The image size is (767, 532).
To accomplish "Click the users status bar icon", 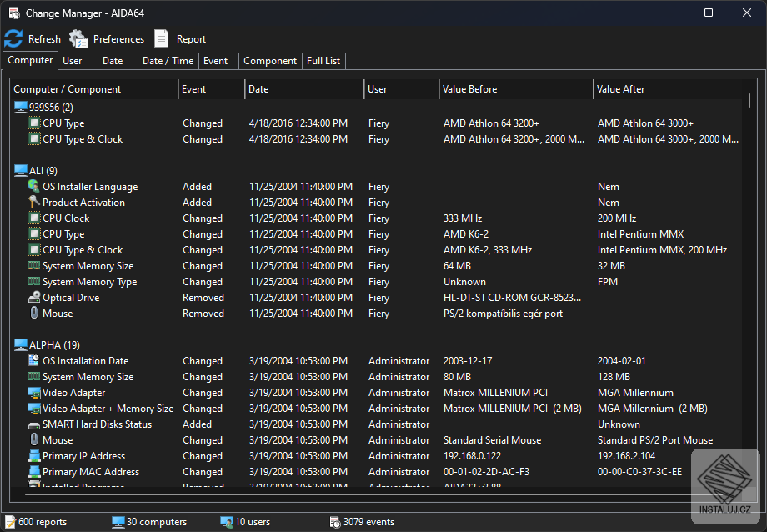I will pos(227,522).
